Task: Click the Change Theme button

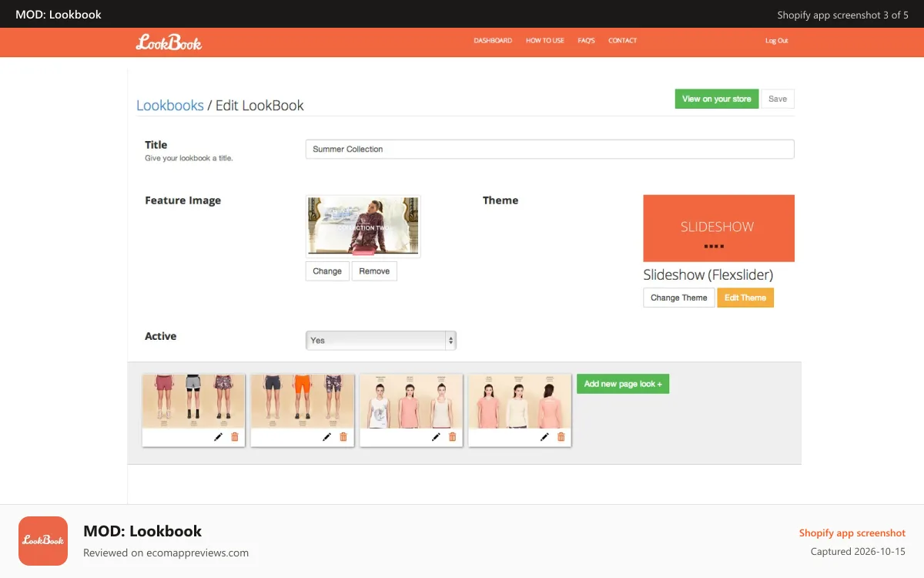Action: click(x=679, y=297)
